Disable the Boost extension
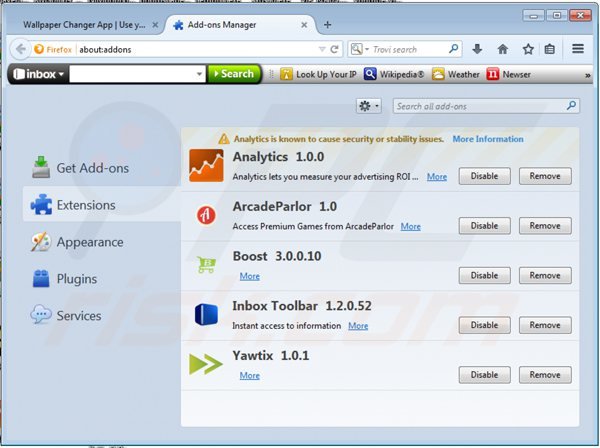 [484, 275]
